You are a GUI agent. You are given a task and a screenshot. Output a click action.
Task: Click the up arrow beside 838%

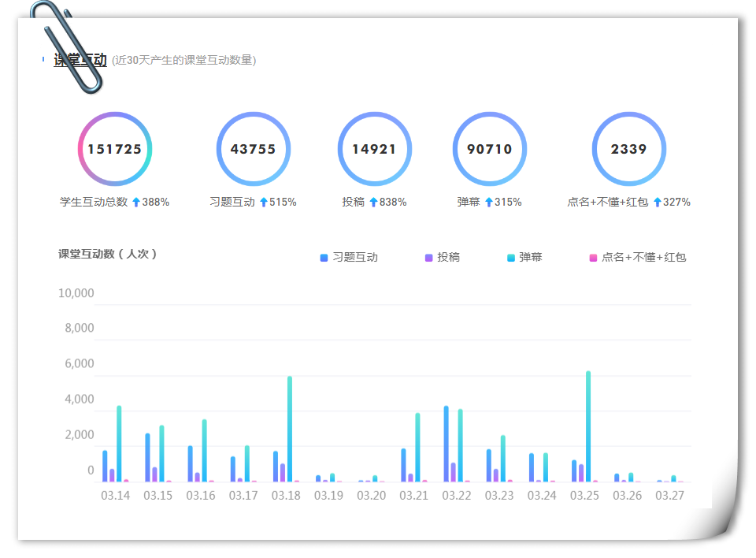point(373,203)
